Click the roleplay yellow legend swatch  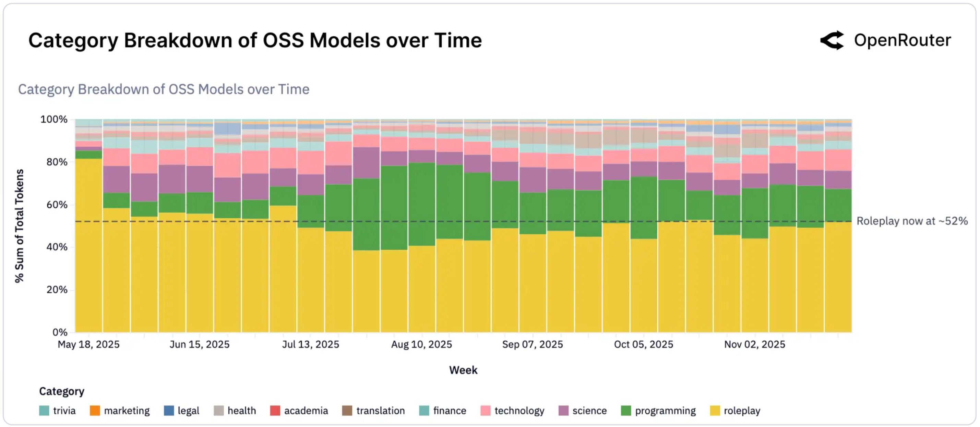[x=715, y=411]
